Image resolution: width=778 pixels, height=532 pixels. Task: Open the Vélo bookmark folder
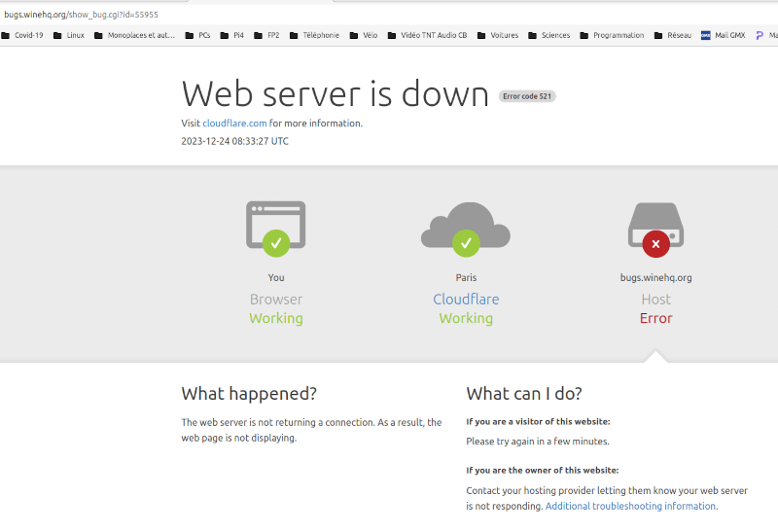coord(364,35)
